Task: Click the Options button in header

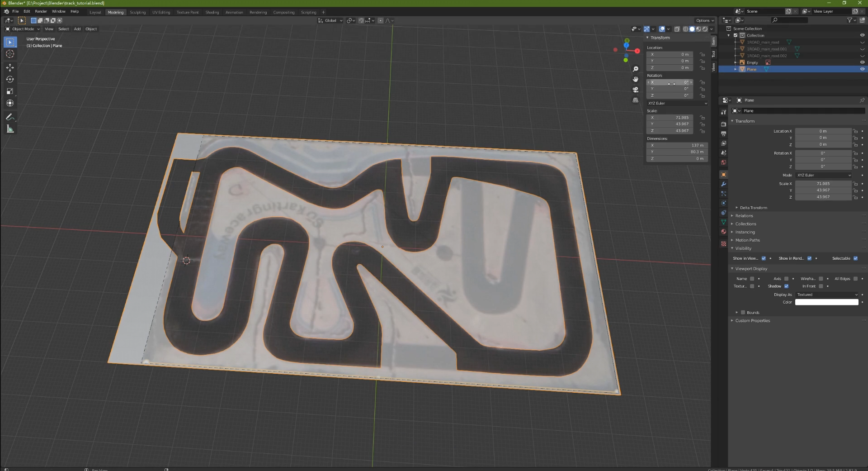Action: coord(704,20)
